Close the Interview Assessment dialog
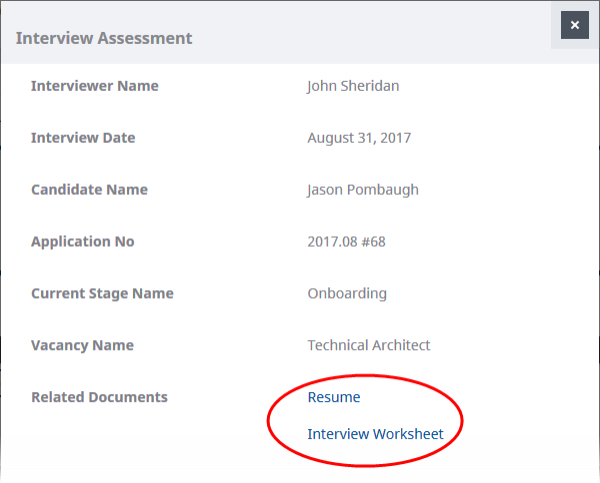The width and height of the screenshot is (600, 483). 575,25
